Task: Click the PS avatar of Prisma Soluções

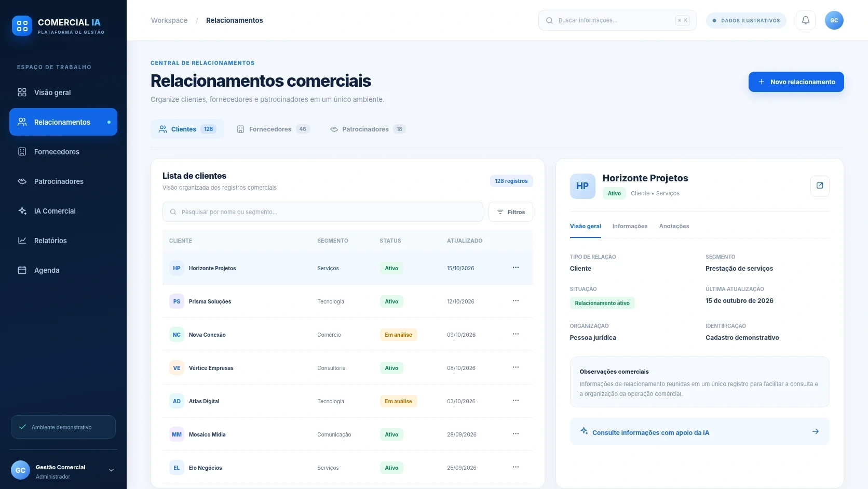Action: 177,301
